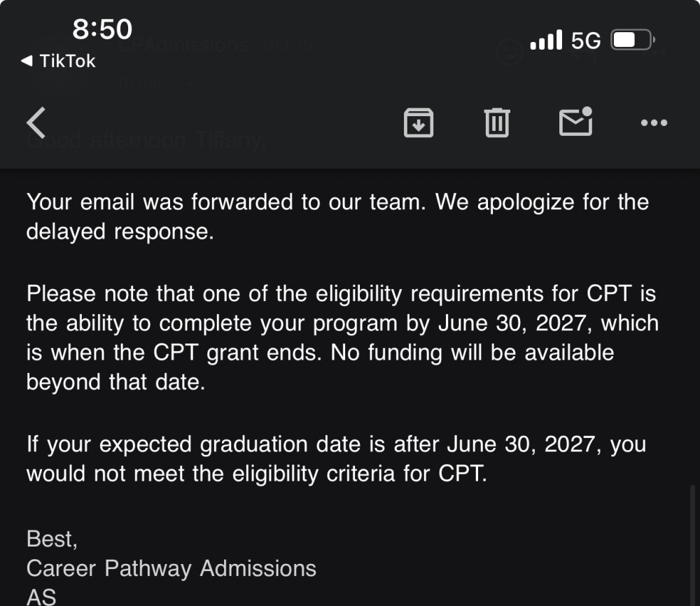The image size is (700, 606).
Task: Tap the 5G network label
Action: 586,41
